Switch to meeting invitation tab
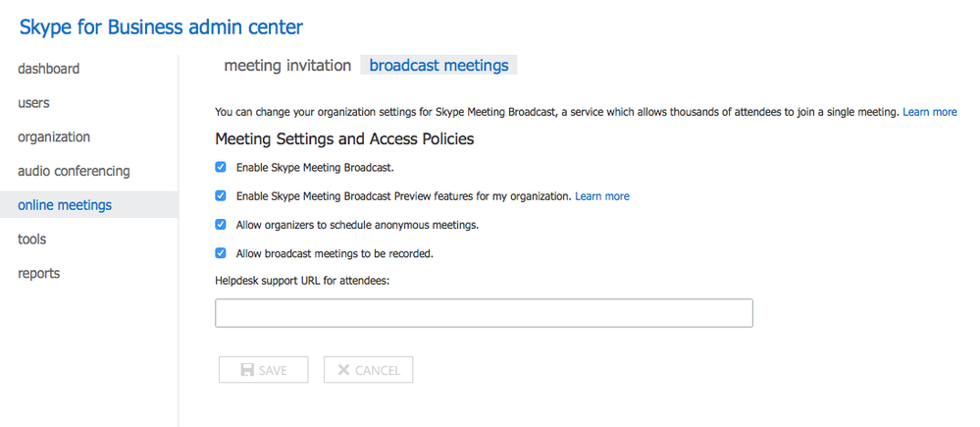The height and width of the screenshot is (427, 980). pyautogui.click(x=287, y=65)
